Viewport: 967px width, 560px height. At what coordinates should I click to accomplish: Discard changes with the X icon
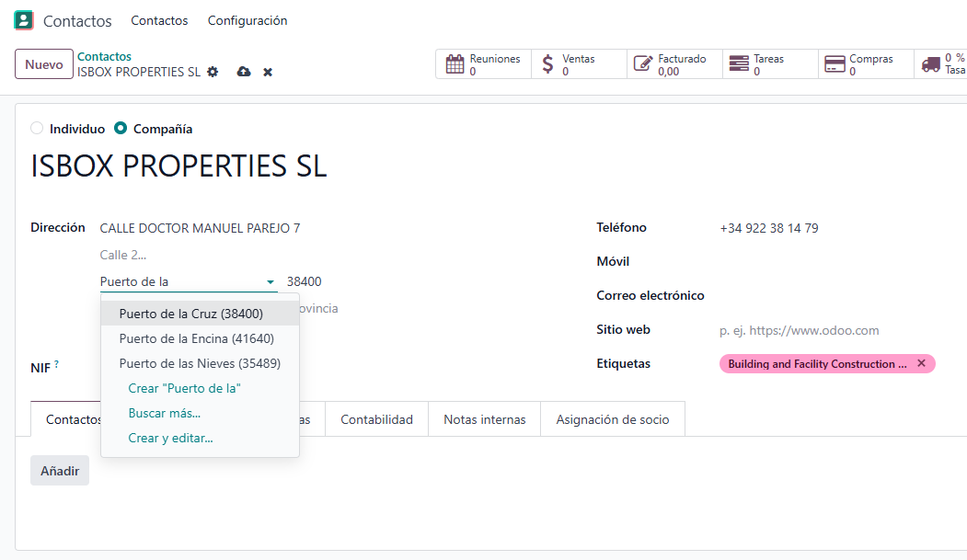point(268,72)
